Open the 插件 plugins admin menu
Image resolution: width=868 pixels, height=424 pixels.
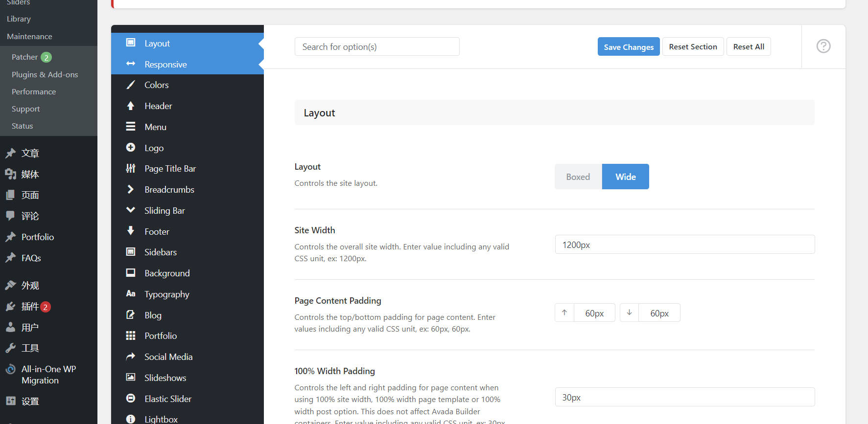coord(48,307)
